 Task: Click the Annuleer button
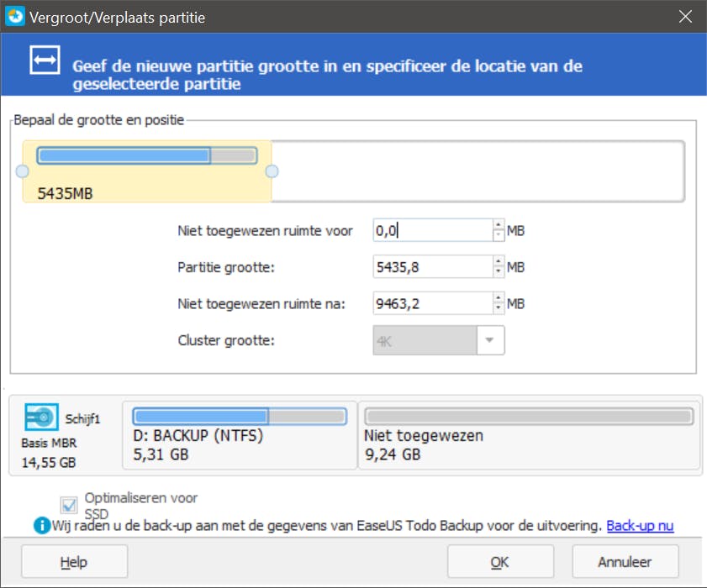pyautogui.click(x=625, y=561)
